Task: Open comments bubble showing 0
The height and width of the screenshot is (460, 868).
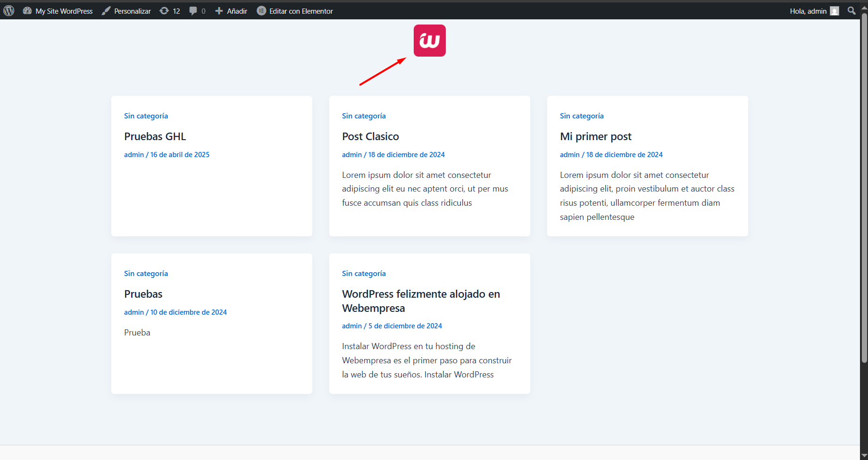Action: tap(197, 11)
